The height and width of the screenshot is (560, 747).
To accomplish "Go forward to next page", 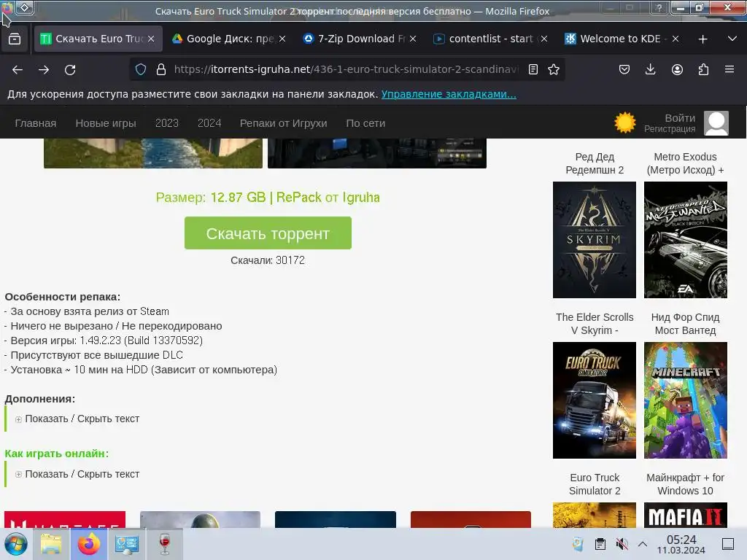I will coord(44,69).
